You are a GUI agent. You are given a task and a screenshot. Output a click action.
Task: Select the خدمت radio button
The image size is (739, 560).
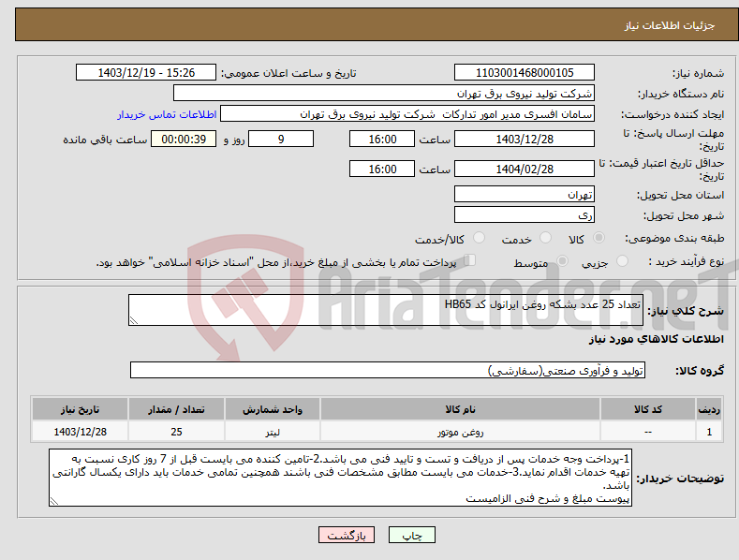545,238
